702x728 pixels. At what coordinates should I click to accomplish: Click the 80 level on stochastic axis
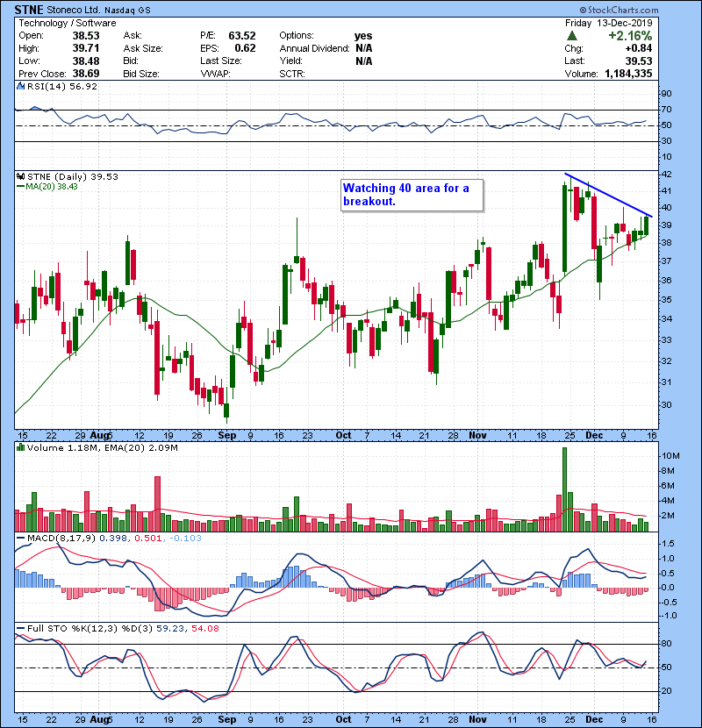pyautogui.click(x=666, y=644)
